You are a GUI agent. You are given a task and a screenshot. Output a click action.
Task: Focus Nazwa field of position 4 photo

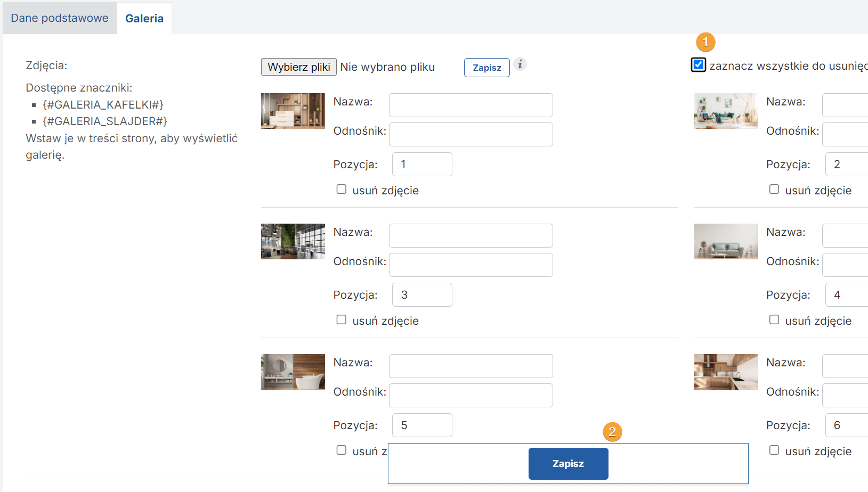point(845,235)
